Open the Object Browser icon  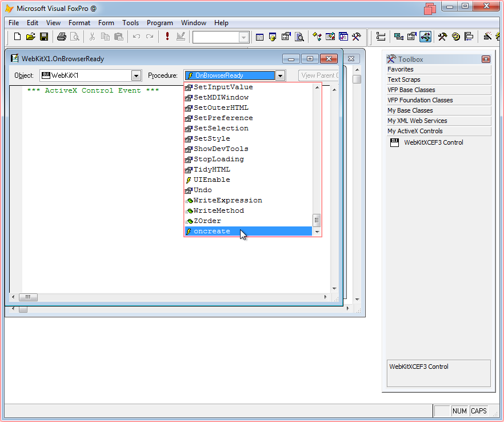pos(330,37)
